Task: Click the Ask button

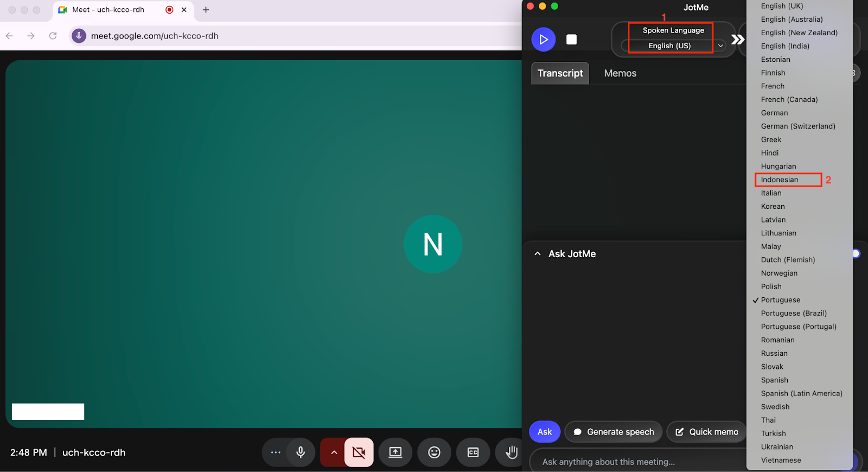Action: (x=545, y=432)
